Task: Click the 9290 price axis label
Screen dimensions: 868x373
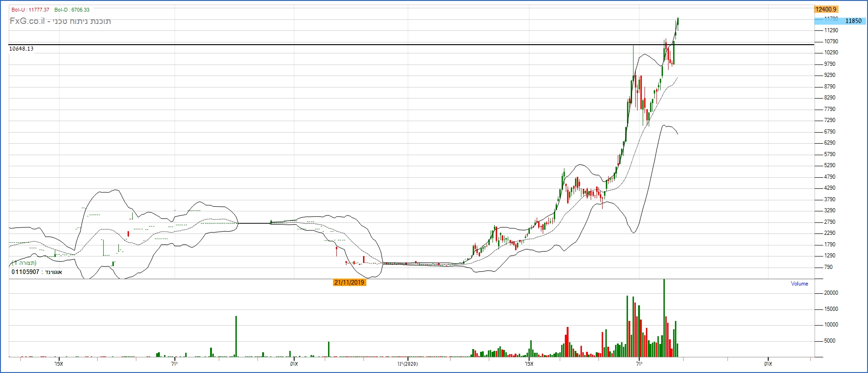Action: (x=830, y=75)
